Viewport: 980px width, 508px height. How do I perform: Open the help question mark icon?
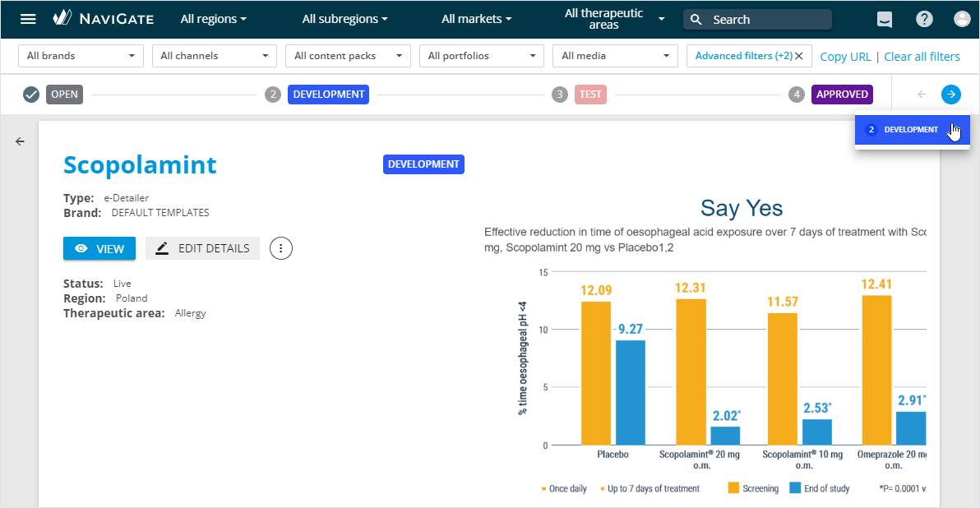[x=925, y=19]
